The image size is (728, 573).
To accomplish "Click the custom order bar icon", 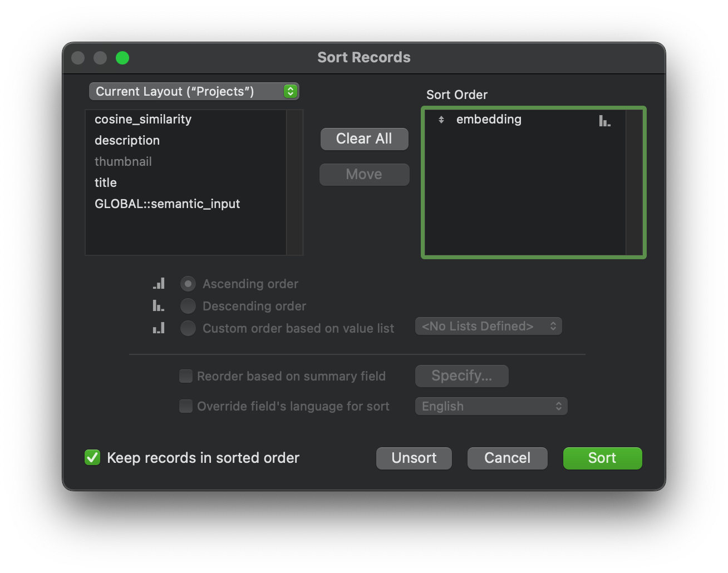I will [x=159, y=328].
